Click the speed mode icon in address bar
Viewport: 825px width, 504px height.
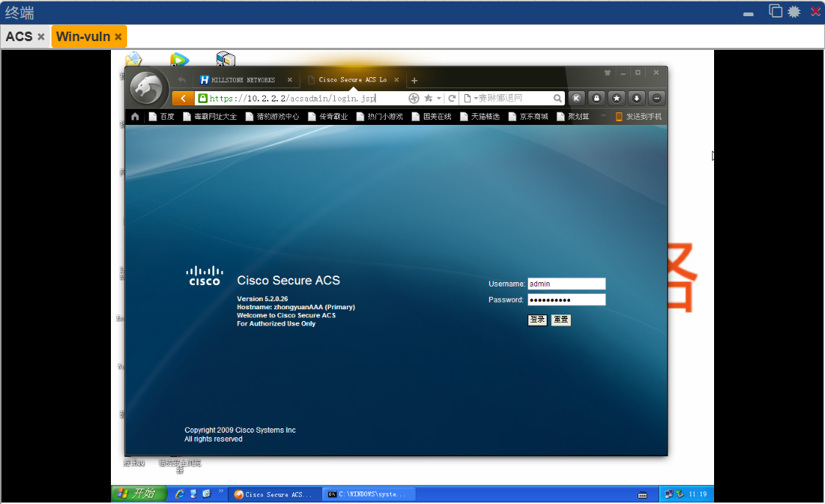coord(414,98)
